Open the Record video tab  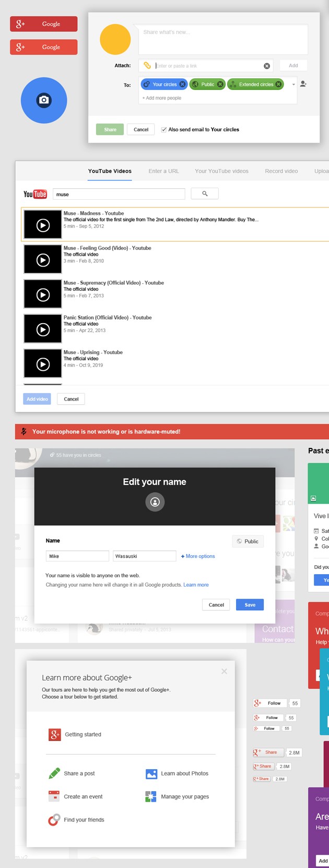pos(281,171)
